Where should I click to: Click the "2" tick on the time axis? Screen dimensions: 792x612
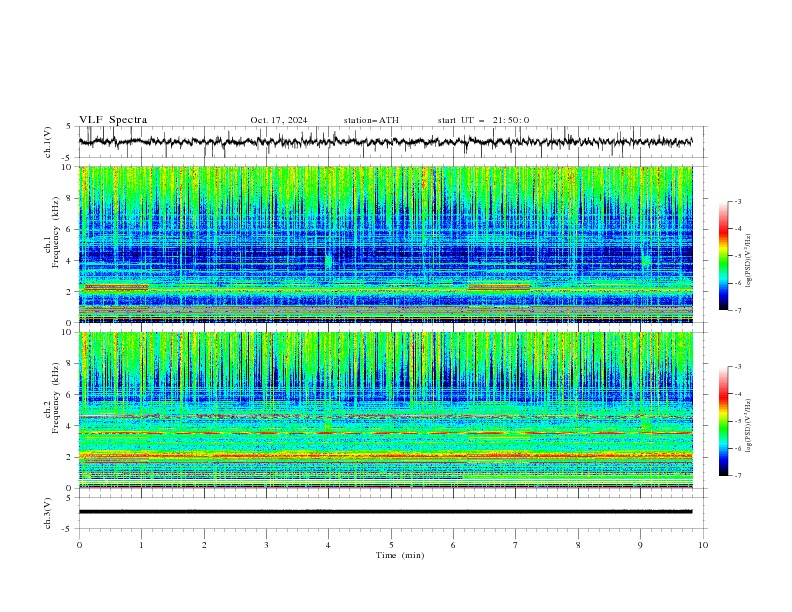pos(204,545)
